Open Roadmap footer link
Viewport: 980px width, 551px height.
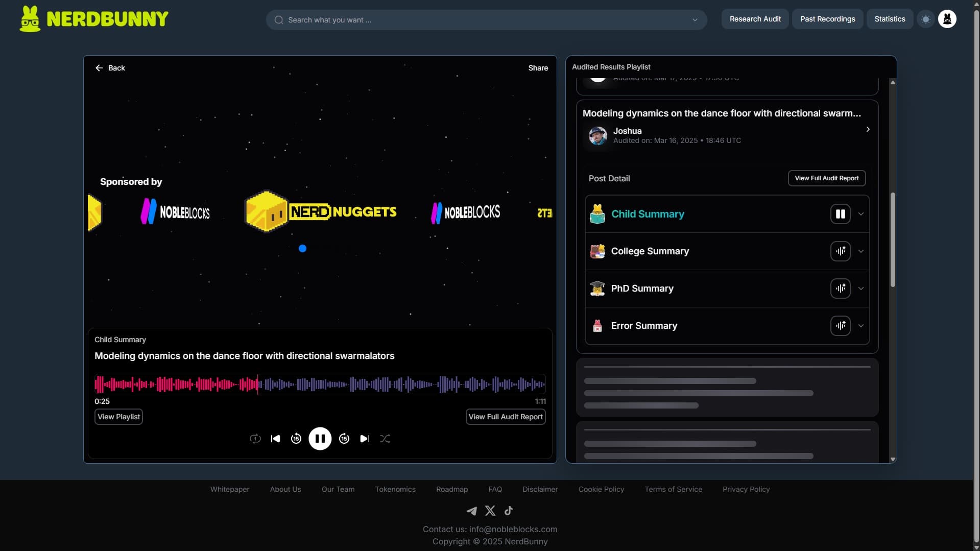pos(451,489)
